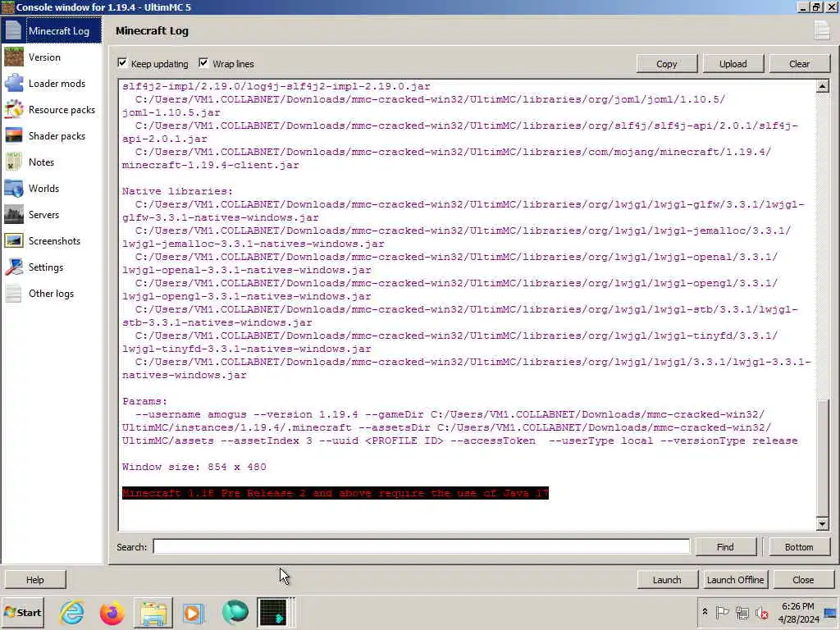Click the log scrollbar up arrow
840x630 pixels.
[x=822, y=85]
